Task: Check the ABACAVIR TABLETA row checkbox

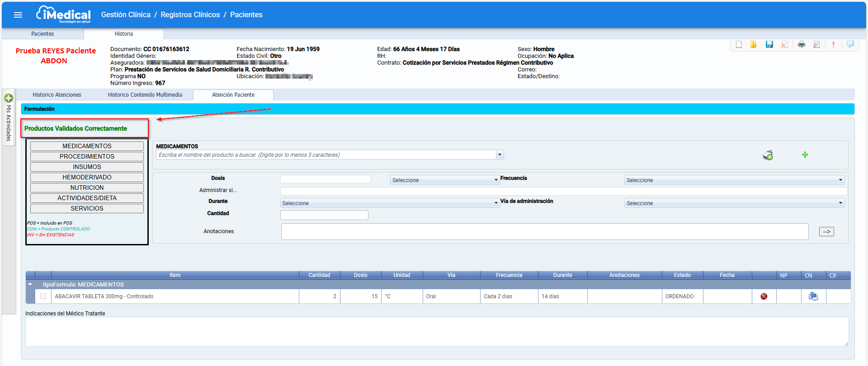Action: click(43, 296)
